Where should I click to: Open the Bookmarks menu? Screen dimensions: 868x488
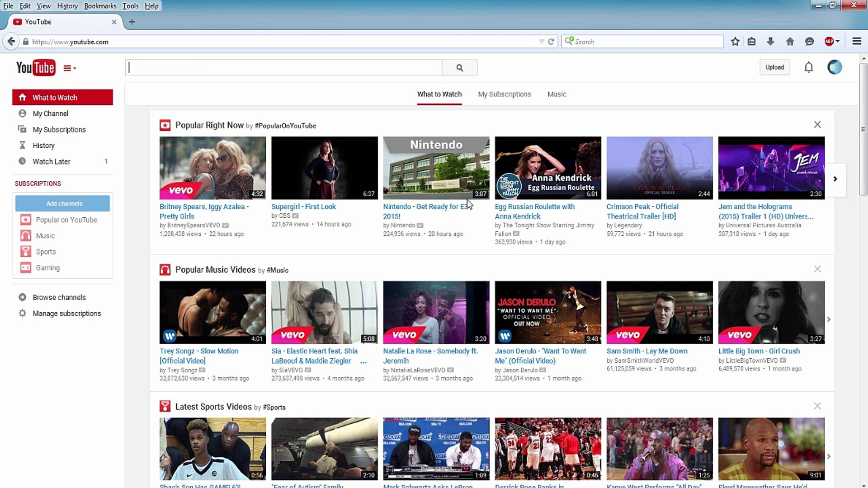click(100, 6)
